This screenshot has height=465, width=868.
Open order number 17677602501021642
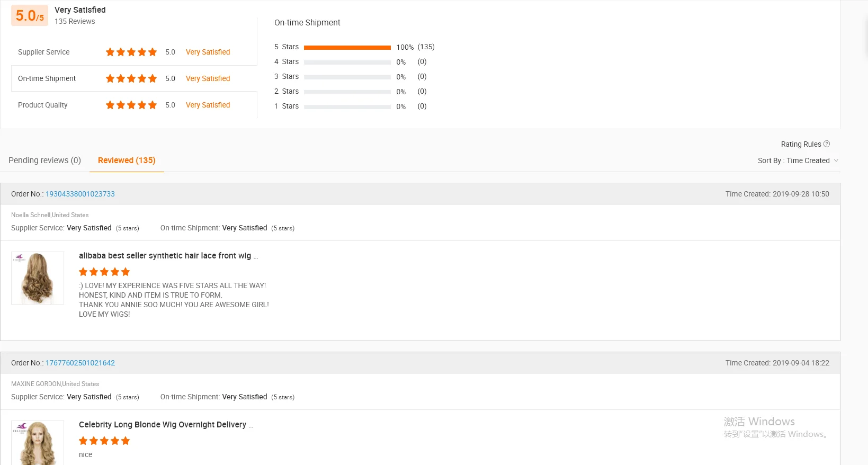coord(80,363)
